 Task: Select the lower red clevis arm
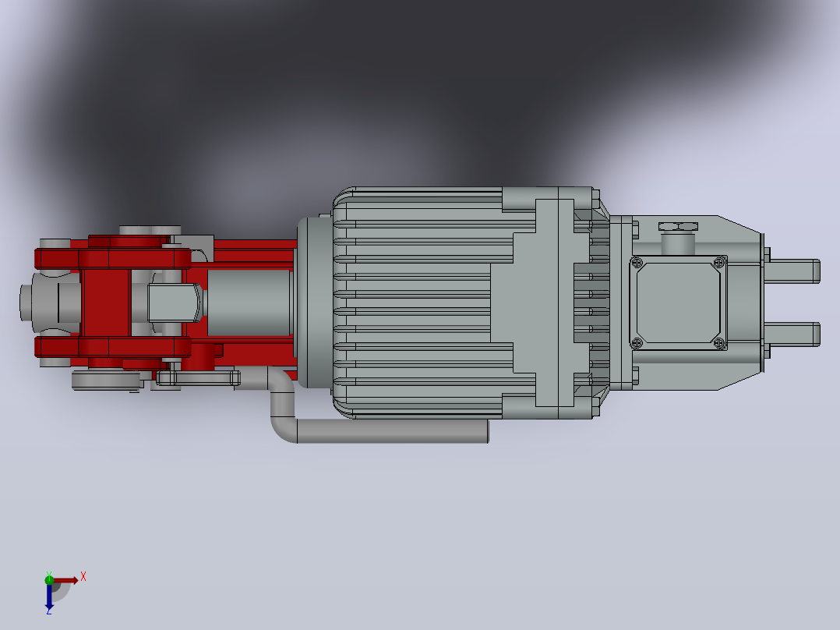pos(112,347)
